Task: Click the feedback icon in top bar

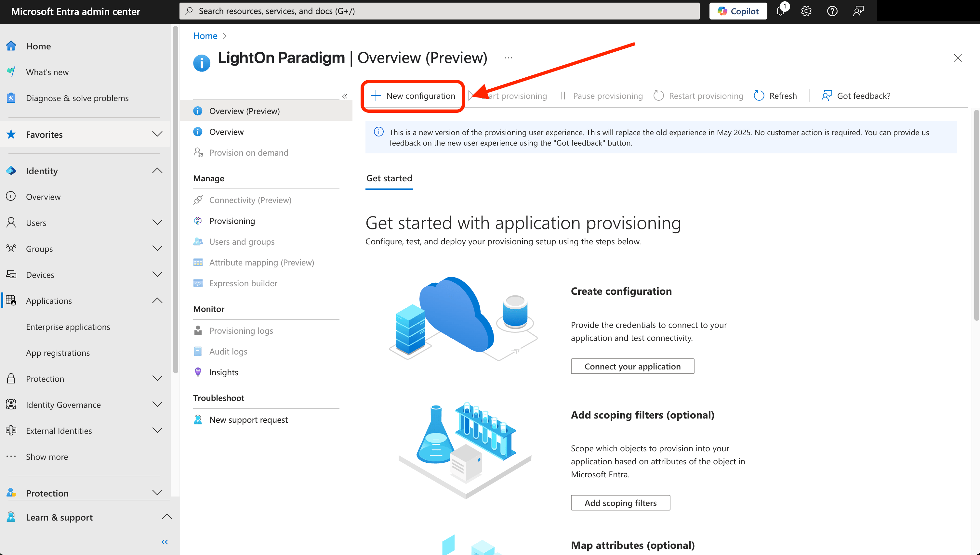Action: pyautogui.click(x=858, y=11)
